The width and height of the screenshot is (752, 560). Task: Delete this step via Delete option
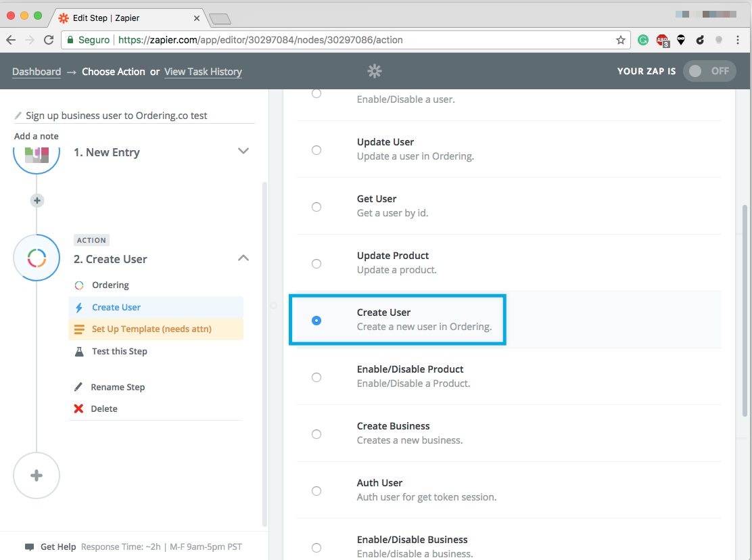click(104, 409)
